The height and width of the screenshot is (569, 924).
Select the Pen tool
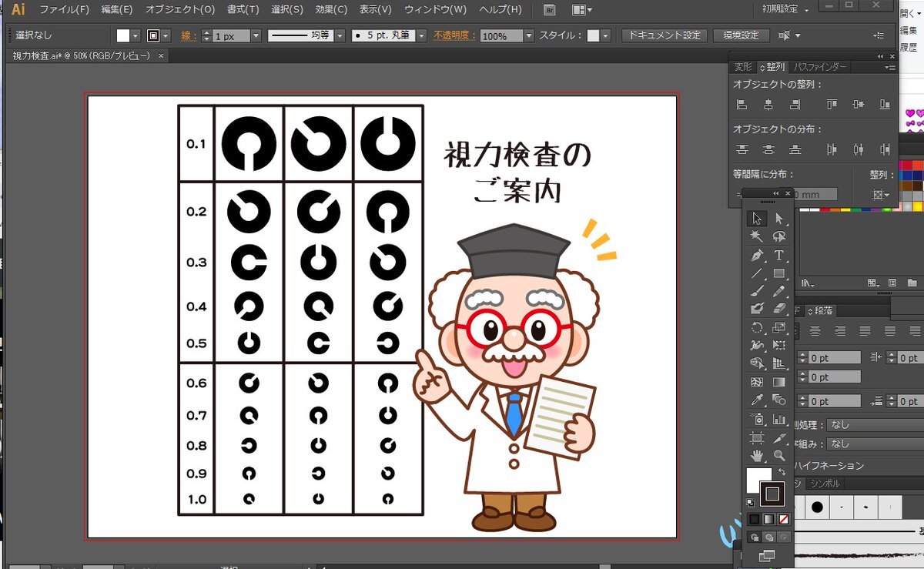pos(758,255)
